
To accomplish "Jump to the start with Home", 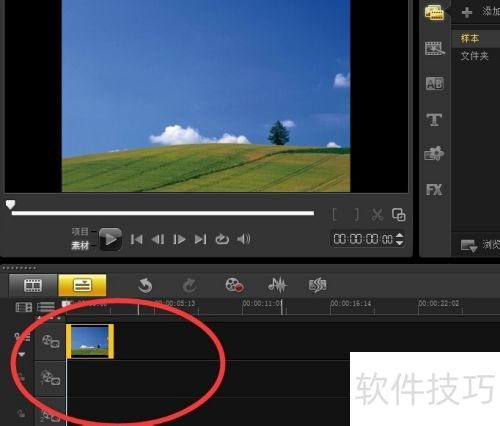I will (x=137, y=239).
